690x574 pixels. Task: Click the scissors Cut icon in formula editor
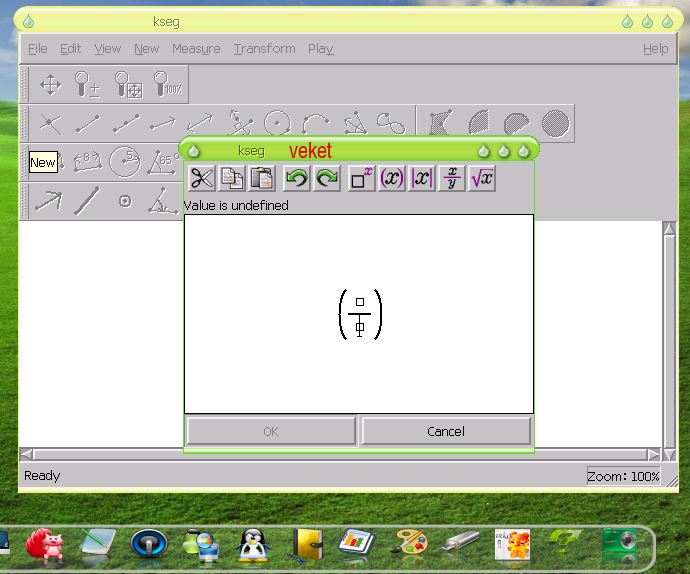pos(202,179)
